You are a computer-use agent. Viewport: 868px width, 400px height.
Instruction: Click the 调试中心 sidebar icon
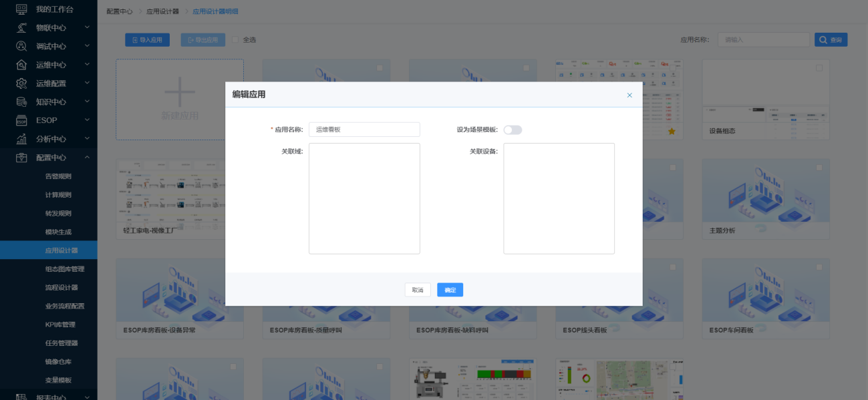pos(21,47)
